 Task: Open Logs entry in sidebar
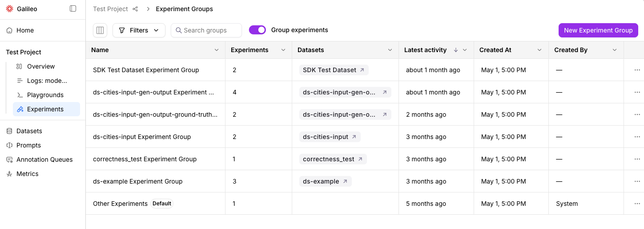pyautogui.click(x=46, y=81)
